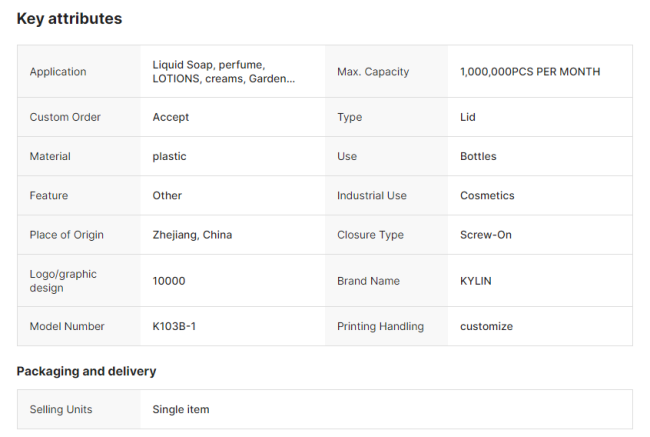Click the K103B-1 model number
The height and width of the screenshot is (437, 650).
coord(174,326)
